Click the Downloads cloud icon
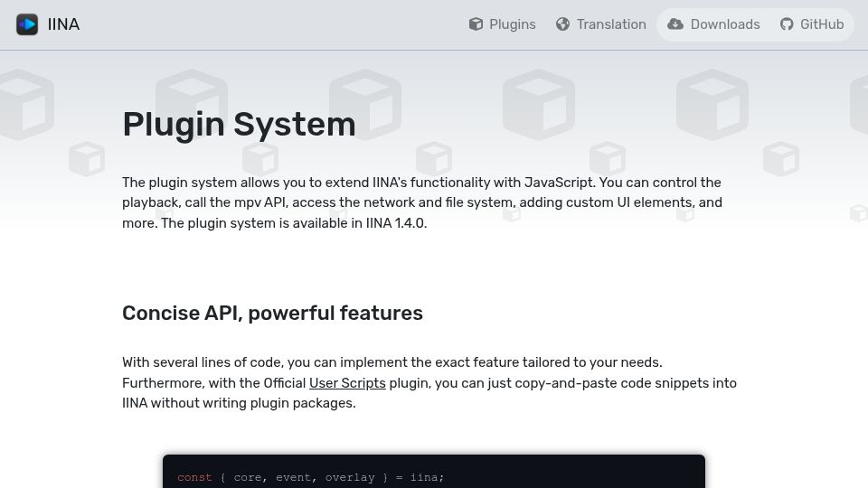Screen dimensions: 868x488 pyautogui.click(x=675, y=24)
